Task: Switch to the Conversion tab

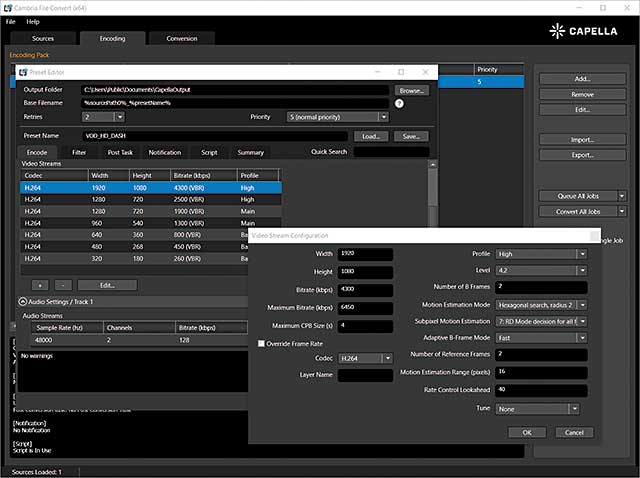Action: (x=182, y=38)
